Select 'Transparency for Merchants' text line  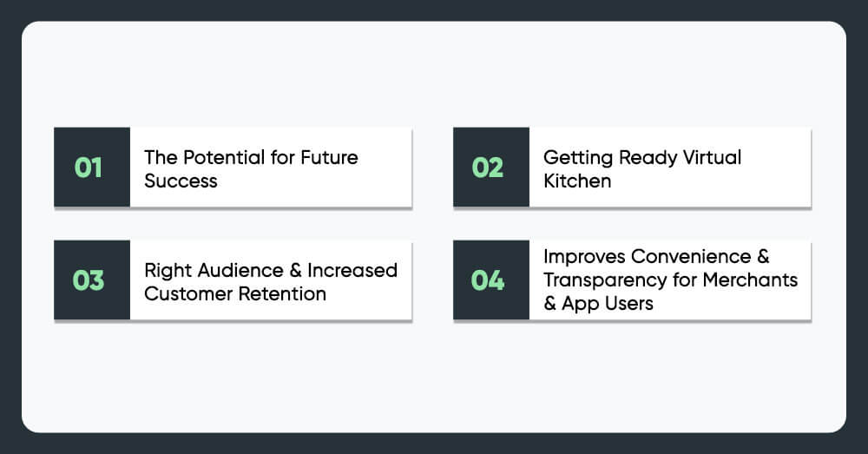click(670, 280)
